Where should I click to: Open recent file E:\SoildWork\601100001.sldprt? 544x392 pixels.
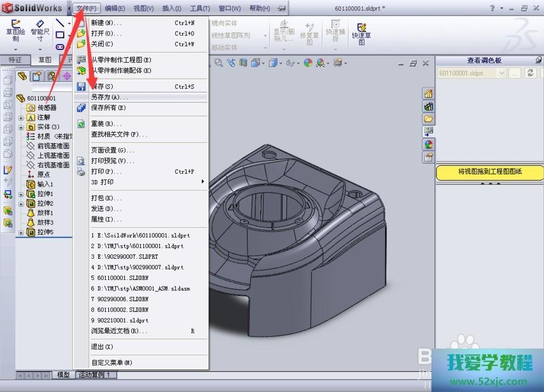pos(140,235)
